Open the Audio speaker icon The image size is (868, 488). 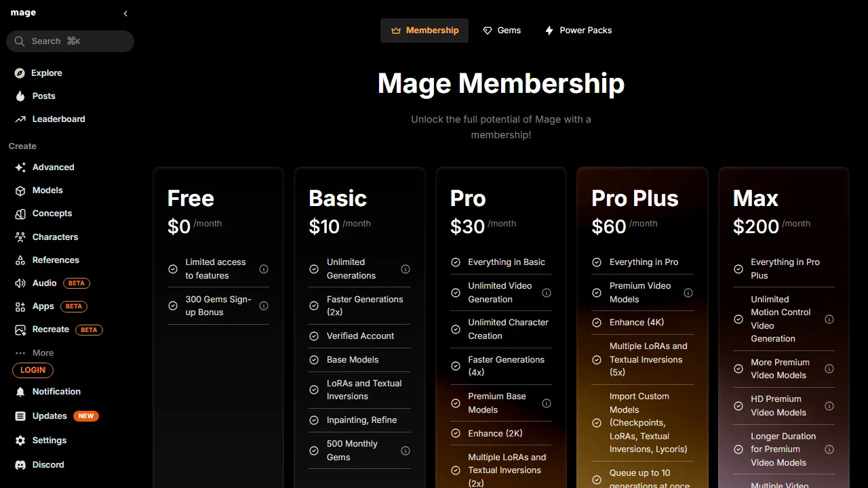pos(20,283)
